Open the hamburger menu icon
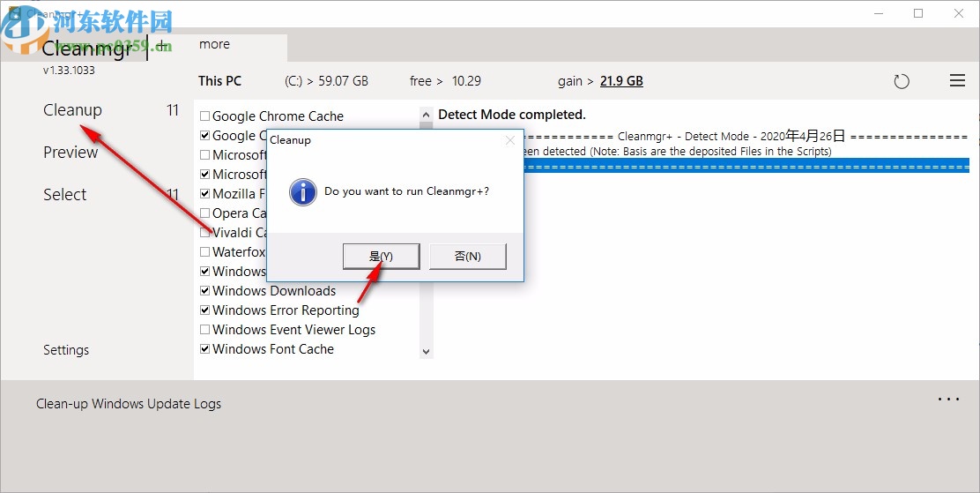The width and height of the screenshot is (980, 493). coord(957,80)
